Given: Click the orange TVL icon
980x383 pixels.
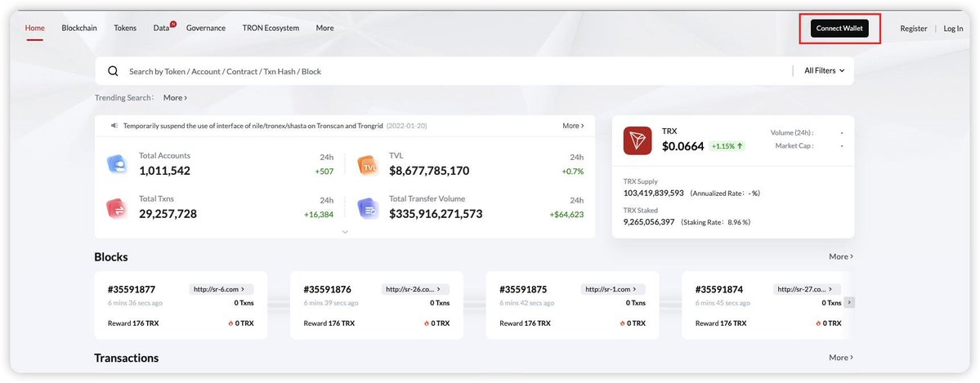Looking at the screenshot, I should pos(368,164).
